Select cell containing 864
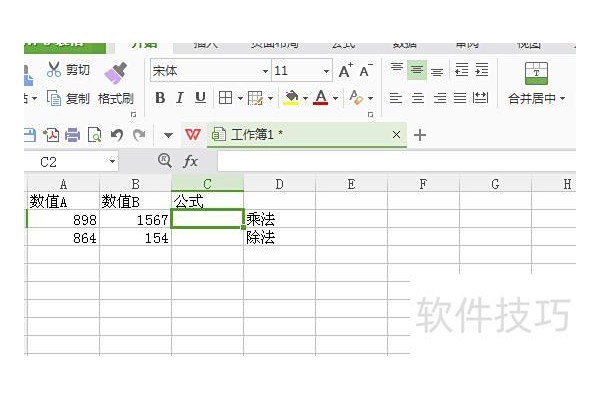 [x=64, y=237]
